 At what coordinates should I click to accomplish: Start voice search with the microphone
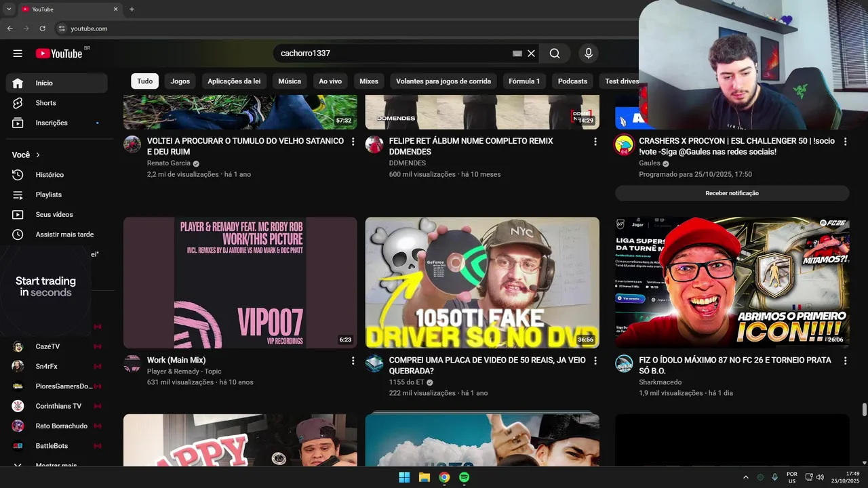pyautogui.click(x=588, y=54)
